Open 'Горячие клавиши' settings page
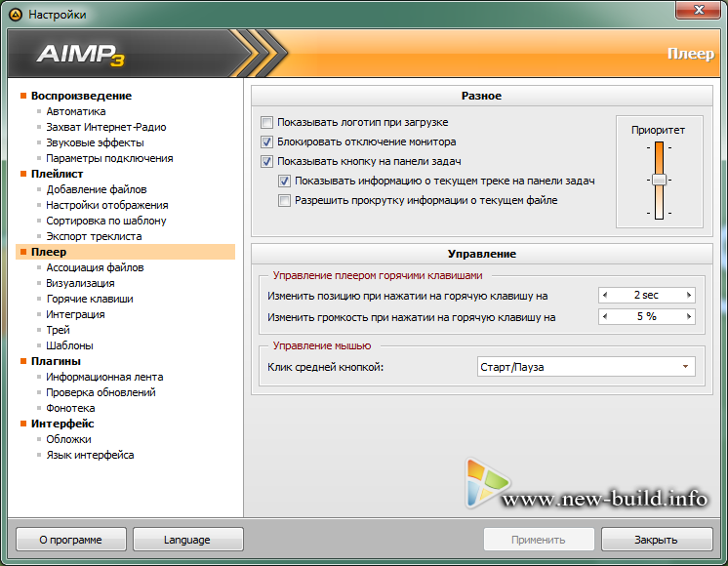 click(90, 299)
